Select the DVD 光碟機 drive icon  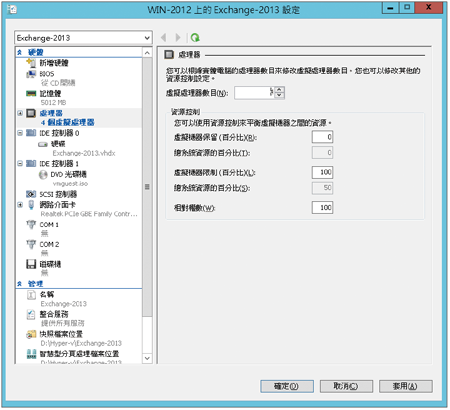click(x=43, y=174)
